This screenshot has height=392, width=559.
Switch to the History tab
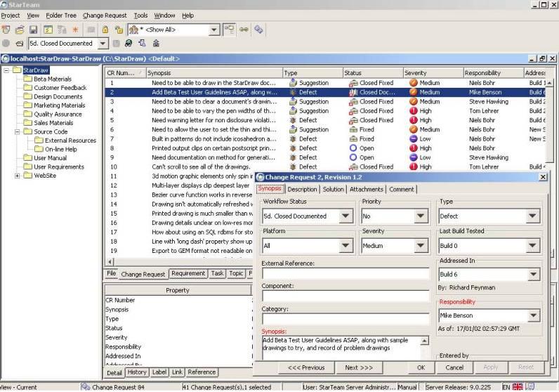137,372
